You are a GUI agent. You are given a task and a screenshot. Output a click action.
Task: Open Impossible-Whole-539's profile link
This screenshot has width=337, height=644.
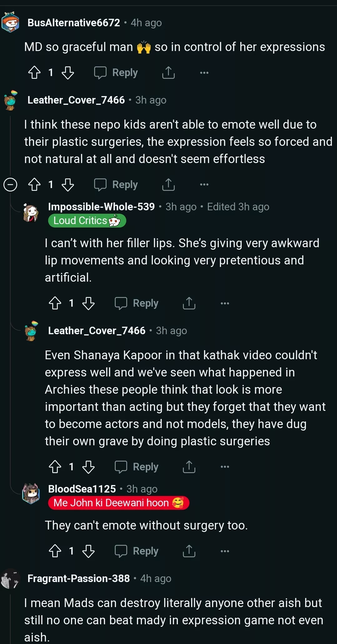[x=101, y=207]
